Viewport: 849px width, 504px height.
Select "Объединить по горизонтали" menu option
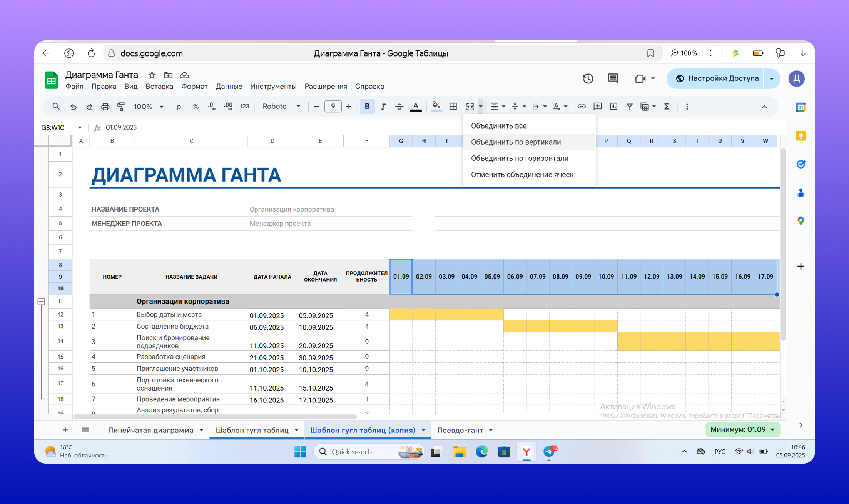pos(519,158)
